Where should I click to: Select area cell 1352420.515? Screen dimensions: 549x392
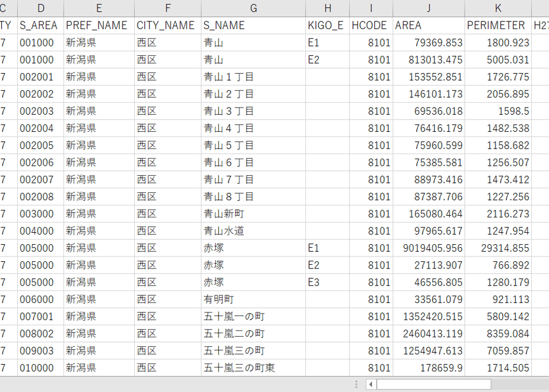point(429,317)
